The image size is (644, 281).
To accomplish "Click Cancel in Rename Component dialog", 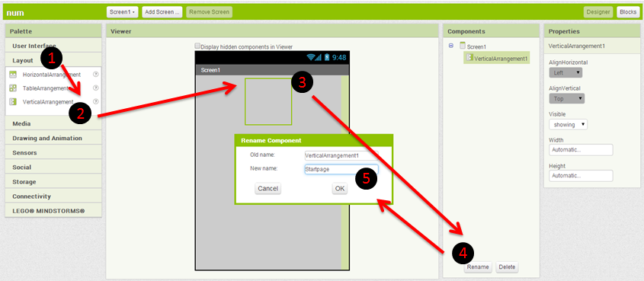I will (x=268, y=189).
